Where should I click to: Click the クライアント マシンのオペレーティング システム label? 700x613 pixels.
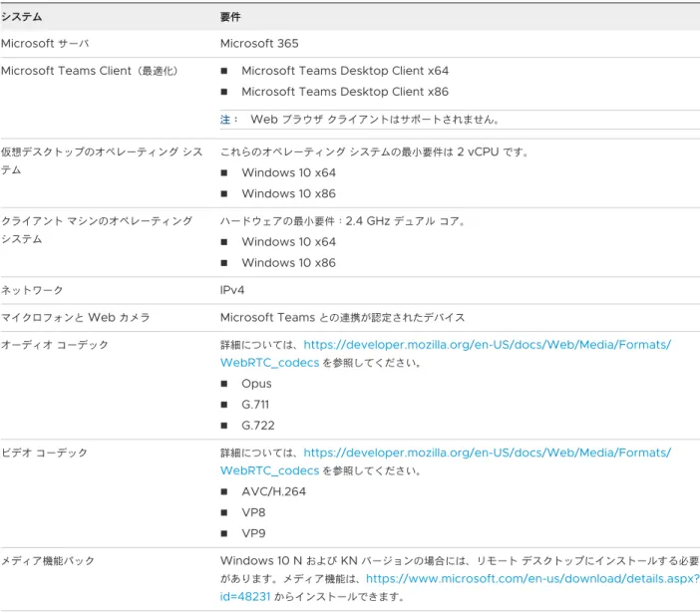97,230
